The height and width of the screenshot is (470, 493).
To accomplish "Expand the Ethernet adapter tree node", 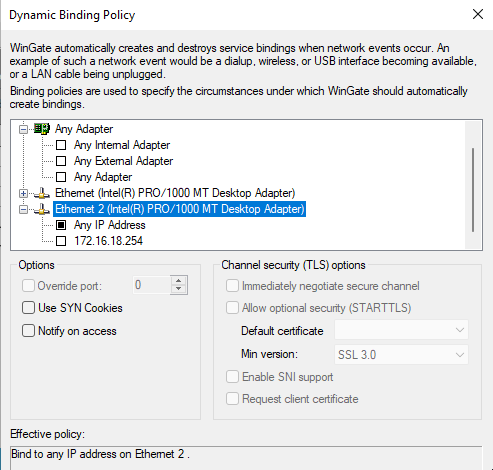I will 23,193.
